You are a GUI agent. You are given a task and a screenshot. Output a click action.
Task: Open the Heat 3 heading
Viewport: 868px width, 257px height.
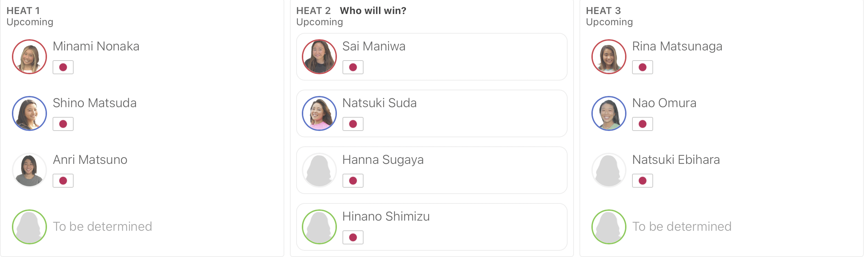[x=603, y=11]
